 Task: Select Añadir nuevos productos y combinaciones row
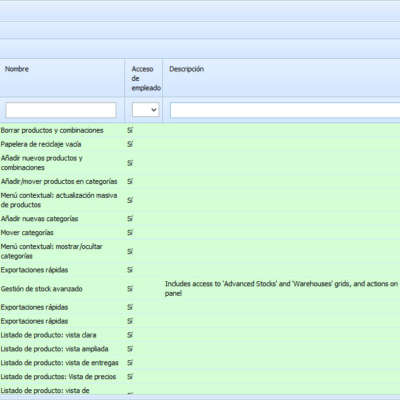[x=200, y=163]
